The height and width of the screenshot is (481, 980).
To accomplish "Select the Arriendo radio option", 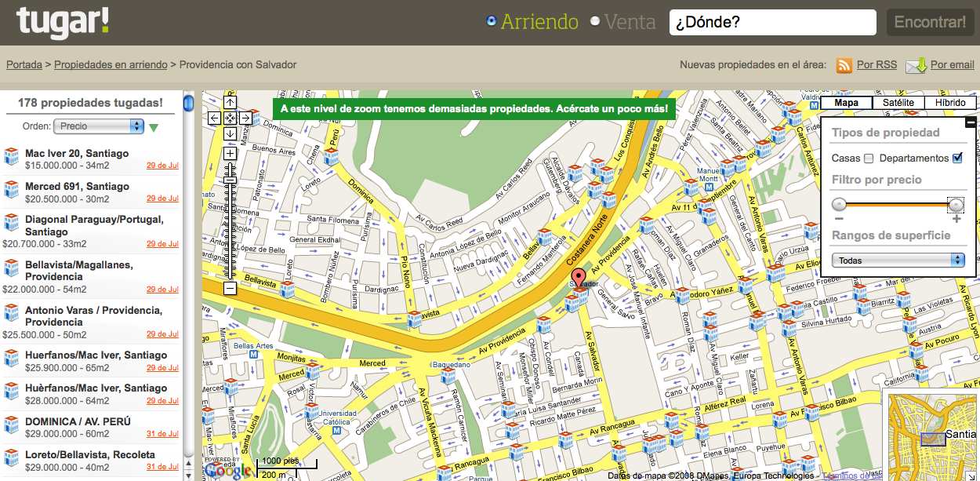I will (x=492, y=21).
